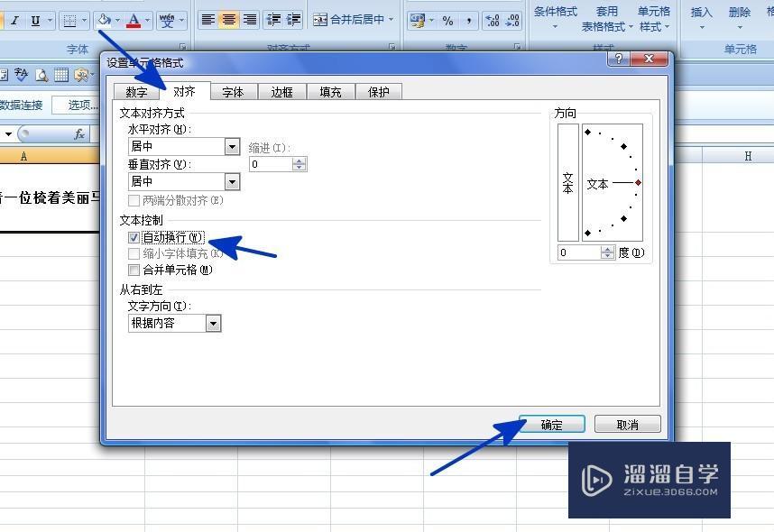Viewport: 774px width, 532px height.
Task: Decrease decimal places
Action: [513, 20]
